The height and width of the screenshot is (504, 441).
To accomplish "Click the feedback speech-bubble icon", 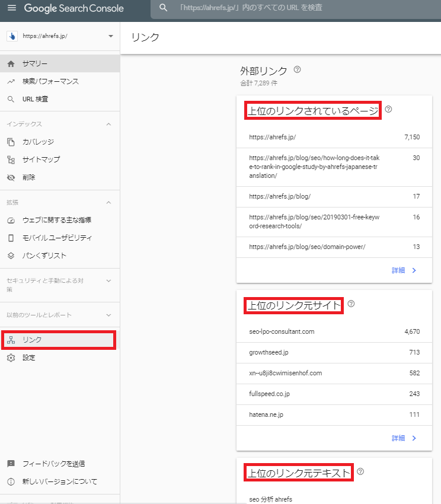I will tap(11, 464).
